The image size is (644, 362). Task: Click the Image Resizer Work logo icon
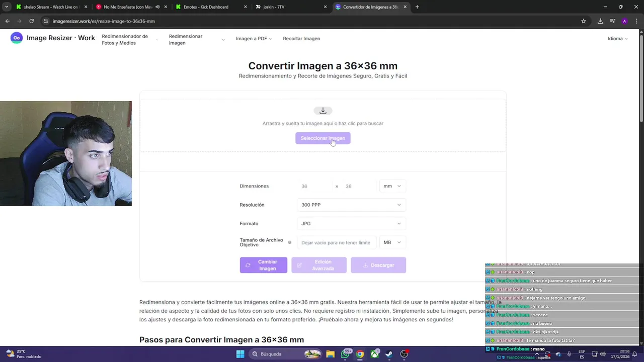[x=17, y=38]
